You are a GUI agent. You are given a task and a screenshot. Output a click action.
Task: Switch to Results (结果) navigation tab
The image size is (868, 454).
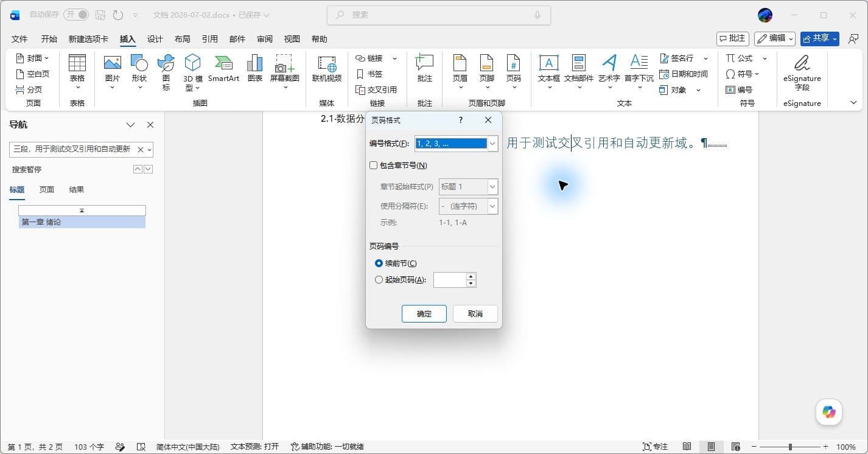(77, 189)
